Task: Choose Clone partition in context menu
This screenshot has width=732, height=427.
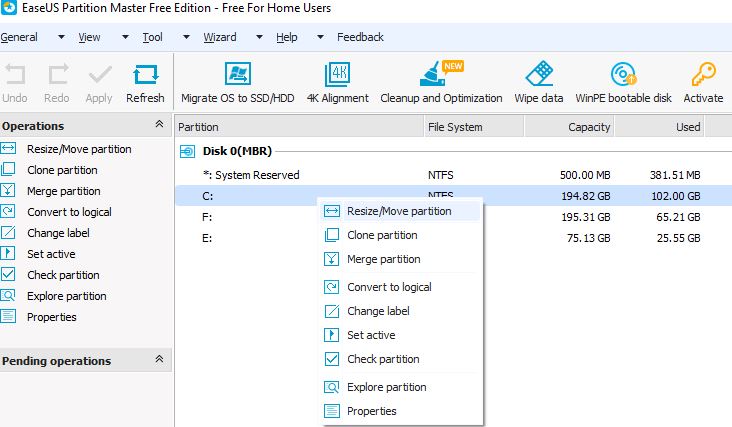Action: tap(400, 235)
